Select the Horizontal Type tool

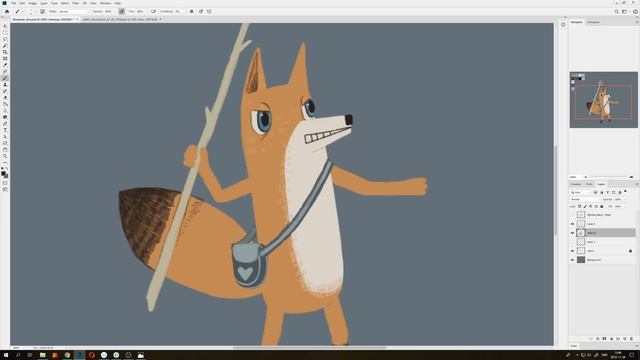pos(5,130)
